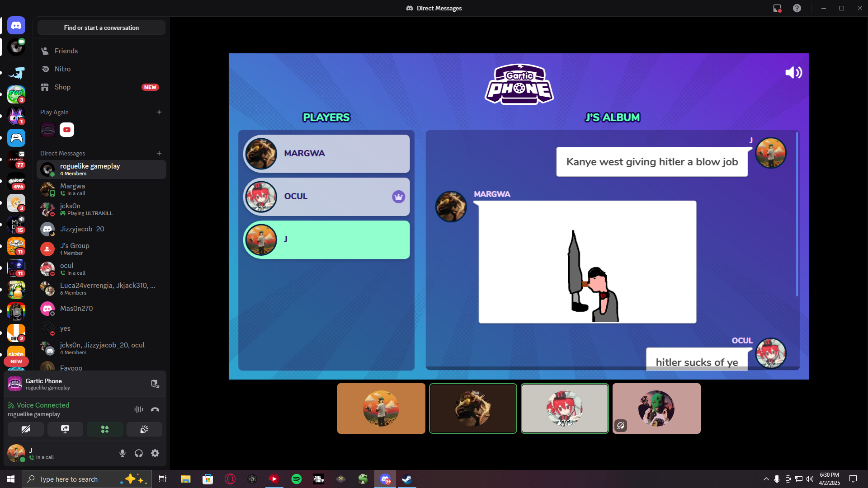Open the Discord help icon
868x488 pixels.
(x=797, y=8)
